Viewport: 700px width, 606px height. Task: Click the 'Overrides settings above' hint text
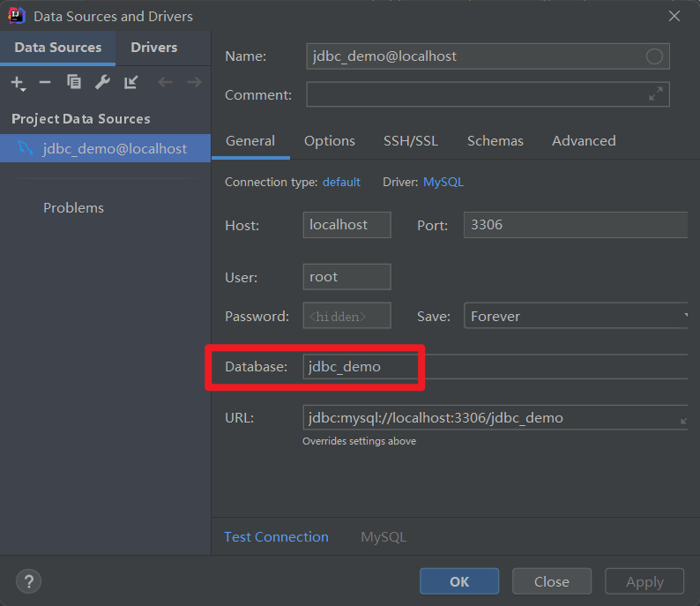click(360, 441)
